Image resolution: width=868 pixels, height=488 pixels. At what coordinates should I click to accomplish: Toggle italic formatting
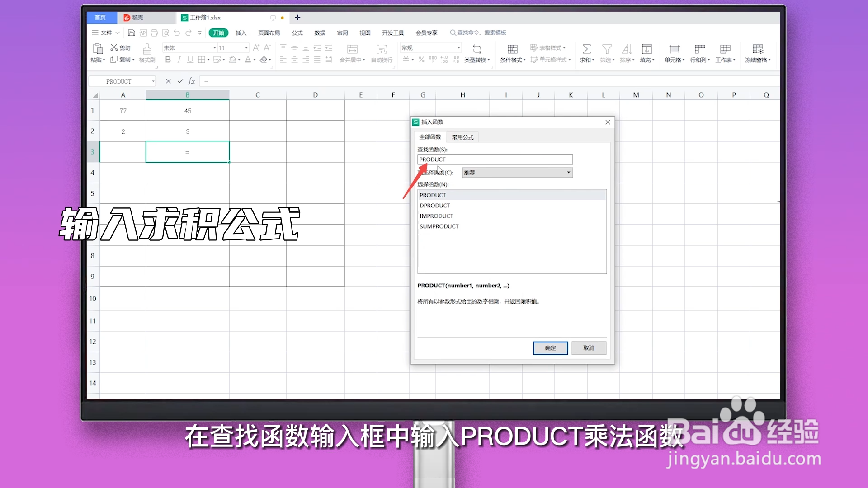(179, 59)
